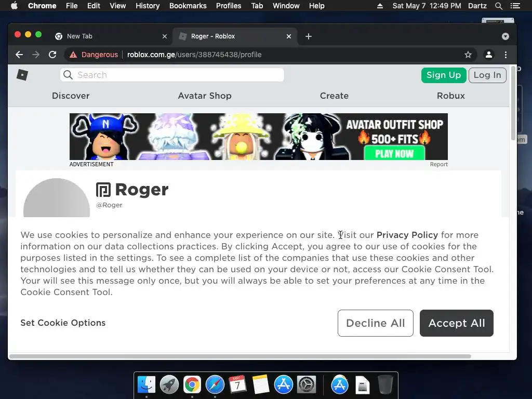The height and width of the screenshot is (399, 532).
Task: Open the Create link
Action: tap(334, 96)
